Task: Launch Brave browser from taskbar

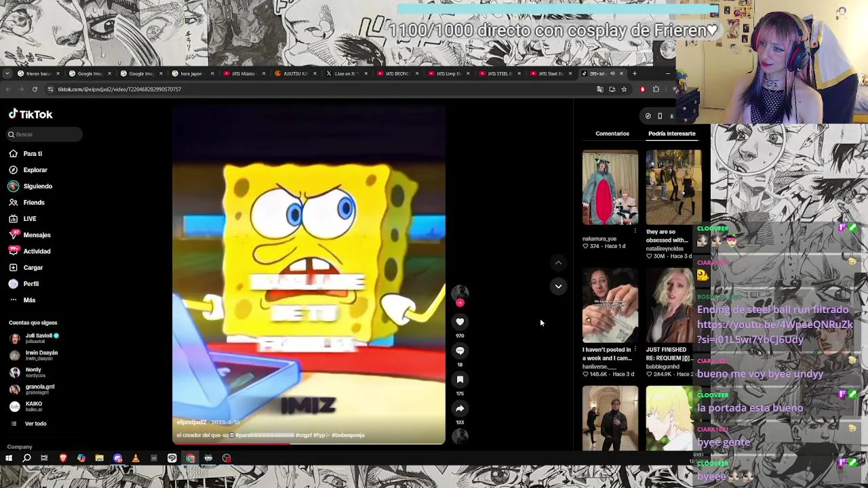Action: coord(63,459)
